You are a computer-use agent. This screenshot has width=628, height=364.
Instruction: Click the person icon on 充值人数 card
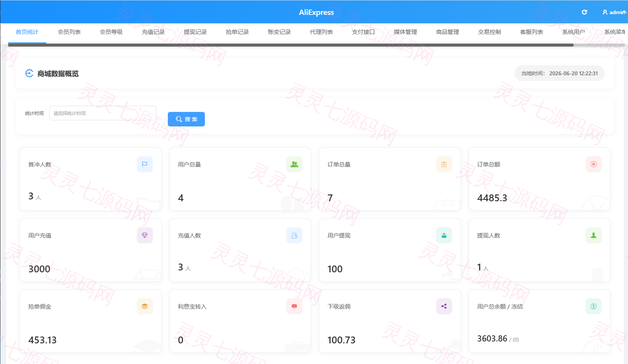click(x=294, y=235)
